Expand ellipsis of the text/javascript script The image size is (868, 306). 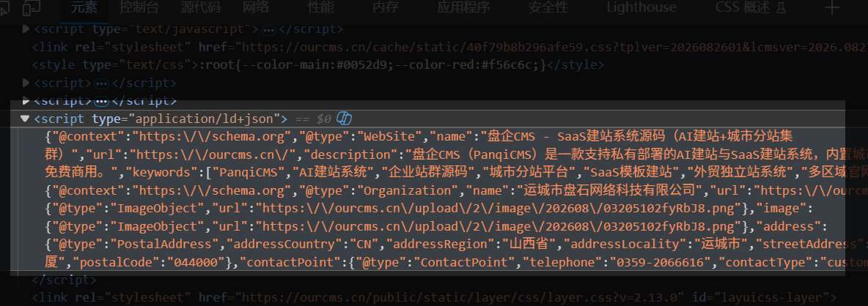(268, 29)
